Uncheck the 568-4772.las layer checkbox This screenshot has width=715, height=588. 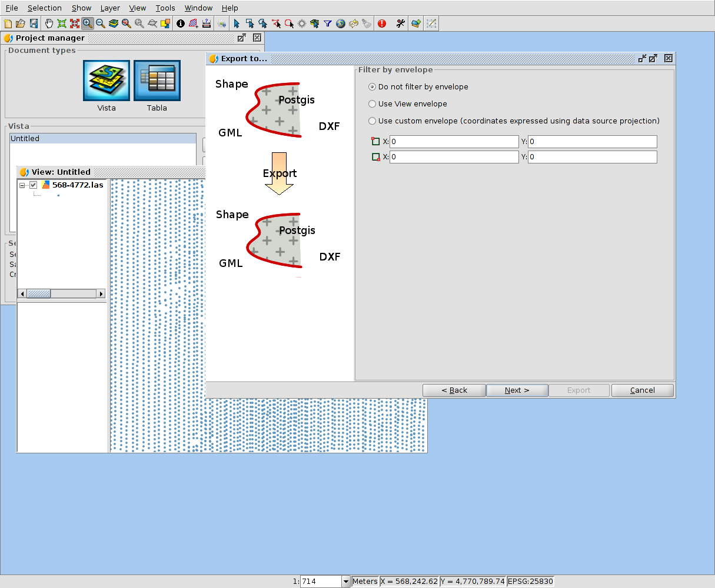(34, 185)
